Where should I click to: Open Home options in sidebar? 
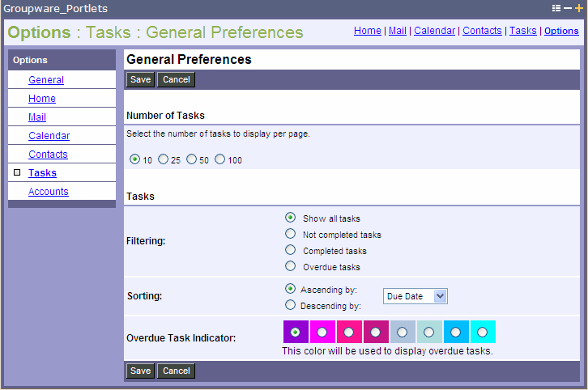[x=42, y=99]
